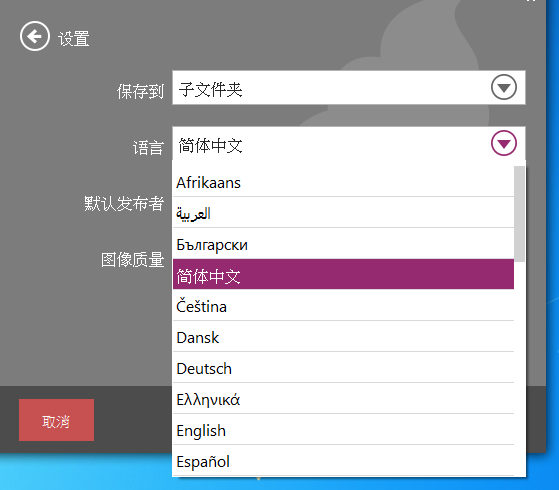559x490 pixels.
Task: Open the 保存到 dropdown arrow
Action: (x=503, y=87)
